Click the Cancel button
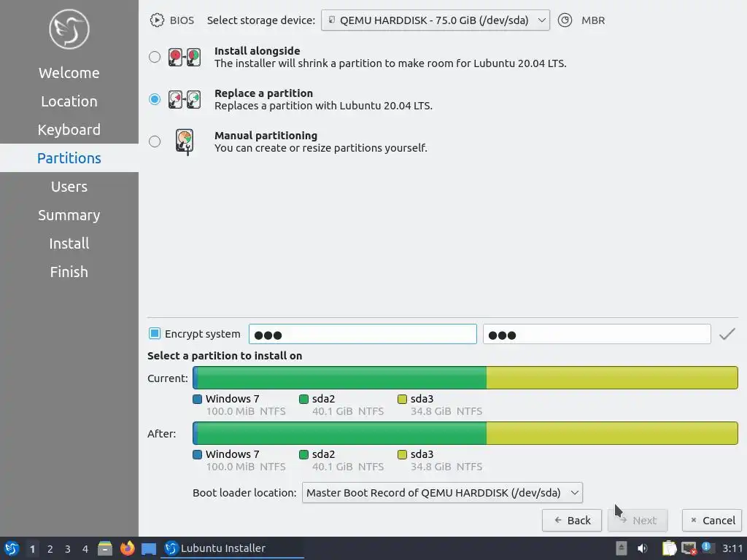747x560 pixels. click(712, 521)
